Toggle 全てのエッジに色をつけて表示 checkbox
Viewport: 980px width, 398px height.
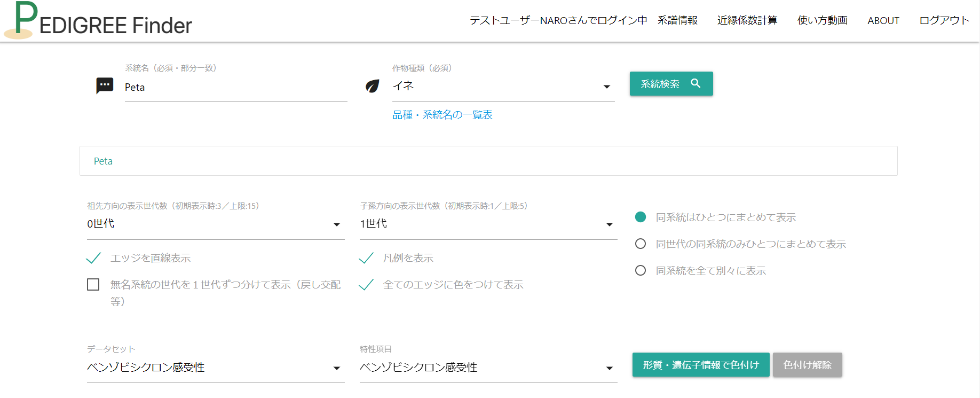coord(366,285)
